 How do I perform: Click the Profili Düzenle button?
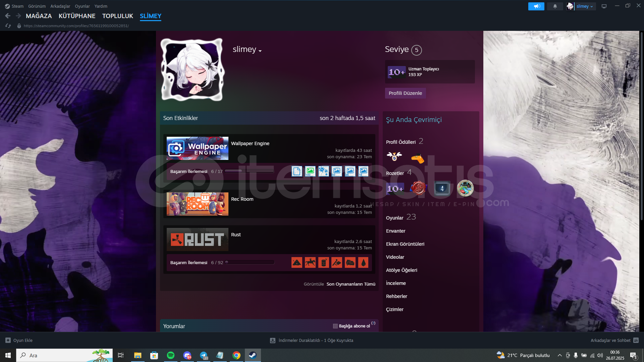click(405, 93)
